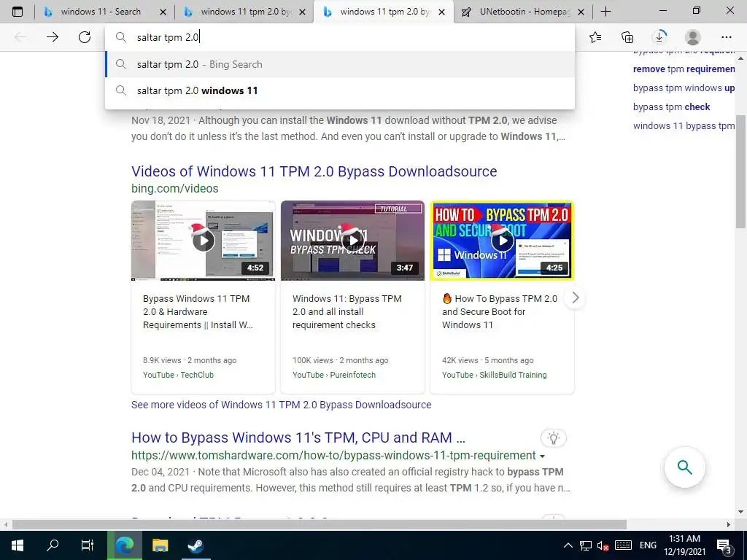Open related search 'remove tpm requirement'

tap(684, 69)
